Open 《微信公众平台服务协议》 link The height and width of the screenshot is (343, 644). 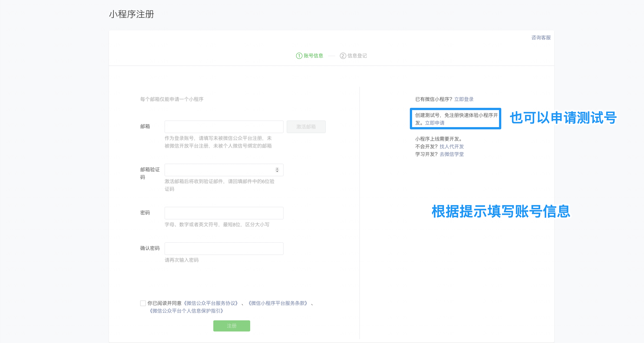click(211, 303)
